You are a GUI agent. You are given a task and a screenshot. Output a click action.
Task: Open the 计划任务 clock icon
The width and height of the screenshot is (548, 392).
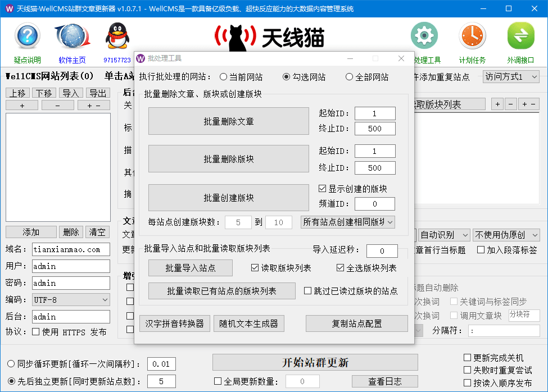(472, 35)
